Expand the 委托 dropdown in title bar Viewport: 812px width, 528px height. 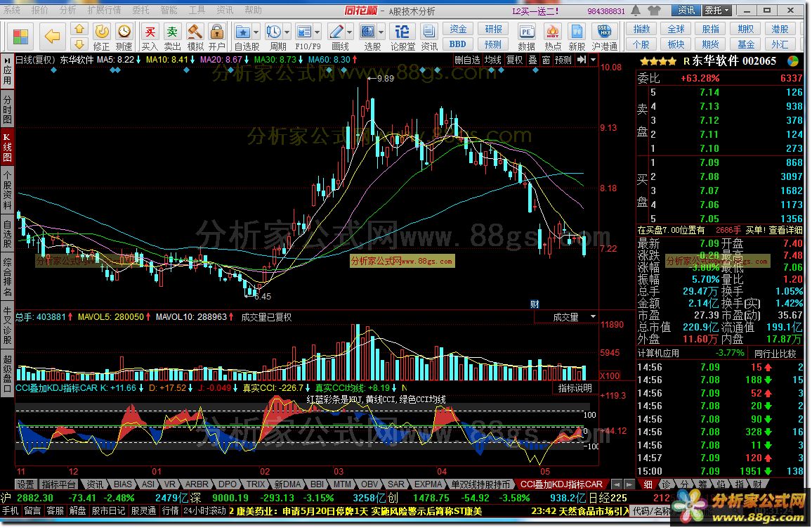point(716,11)
